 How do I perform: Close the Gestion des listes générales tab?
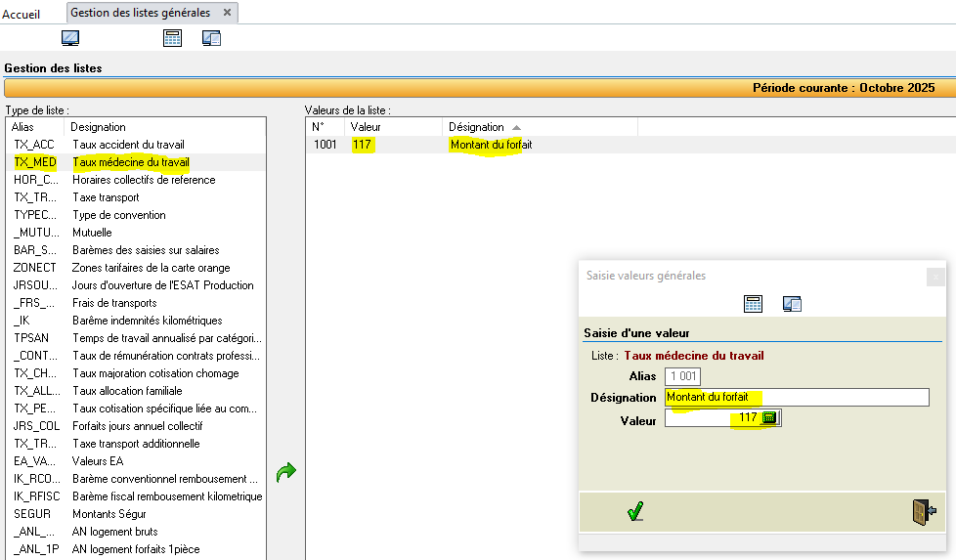pyautogui.click(x=227, y=13)
